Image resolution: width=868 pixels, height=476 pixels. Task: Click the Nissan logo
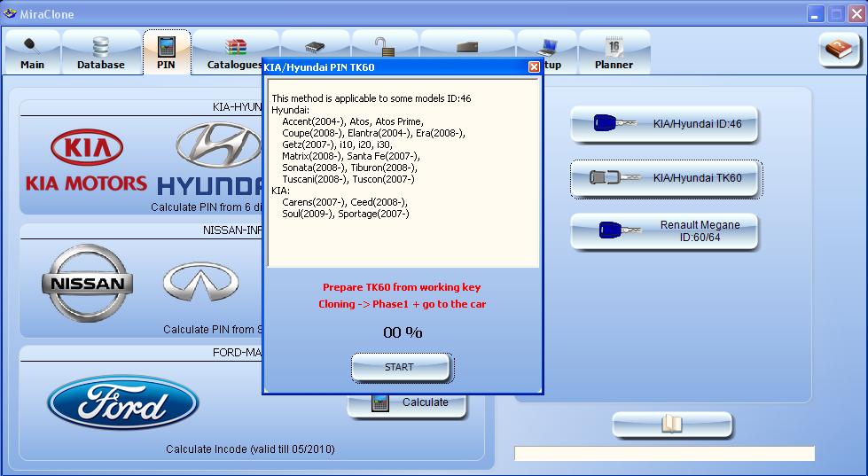coord(88,283)
